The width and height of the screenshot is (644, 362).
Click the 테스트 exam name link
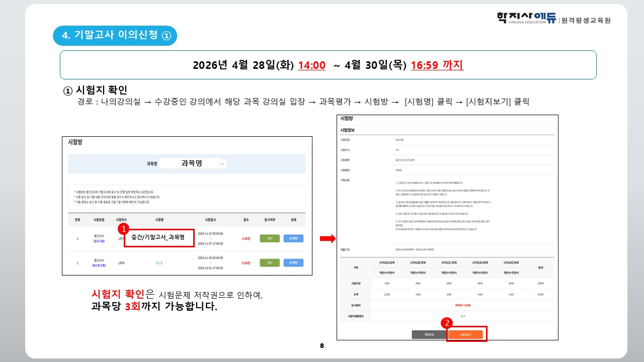click(x=159, y=263)
